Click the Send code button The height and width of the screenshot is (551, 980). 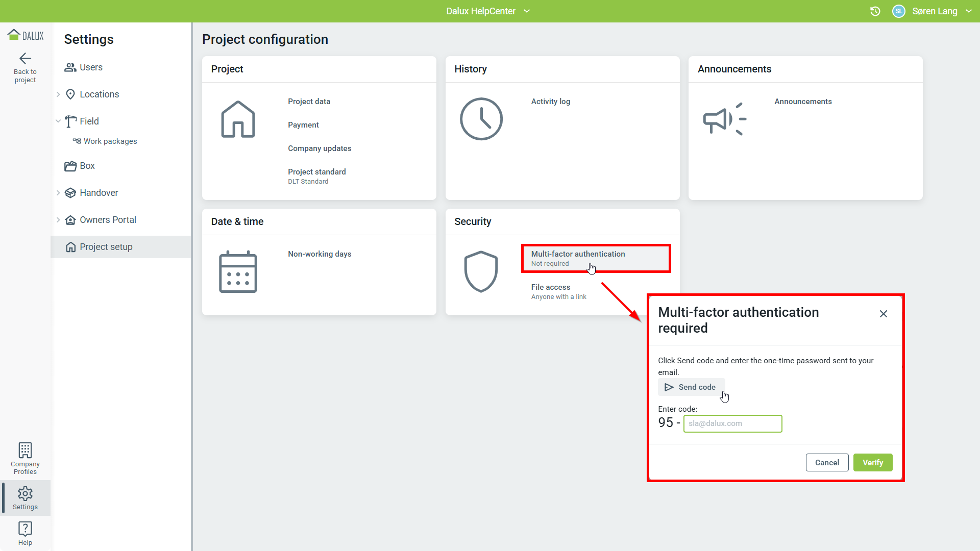tap(691, 387)
